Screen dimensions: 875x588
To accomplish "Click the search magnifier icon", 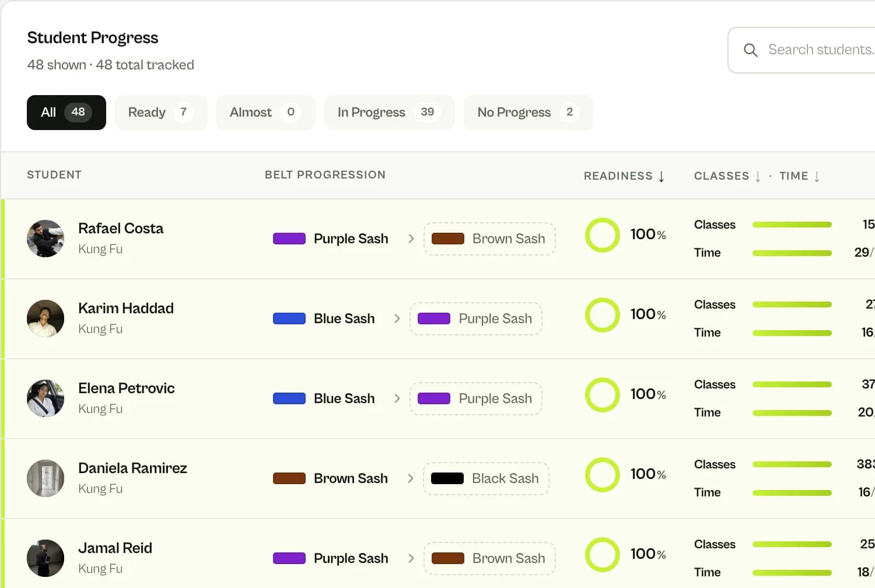I will point(751,50).
